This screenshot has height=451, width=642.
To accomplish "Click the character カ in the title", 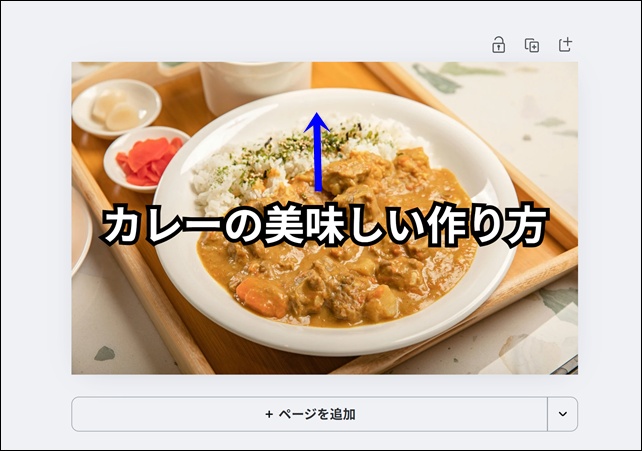I will (120, 227).
